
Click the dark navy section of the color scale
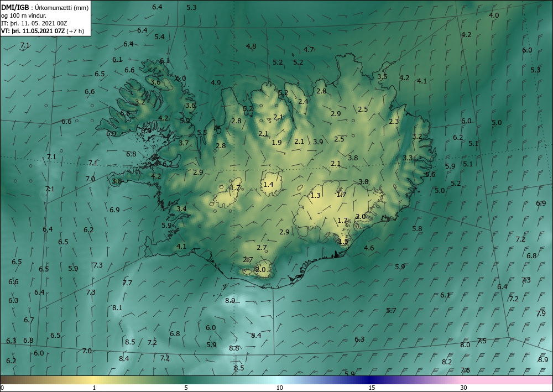pos(371,380)
